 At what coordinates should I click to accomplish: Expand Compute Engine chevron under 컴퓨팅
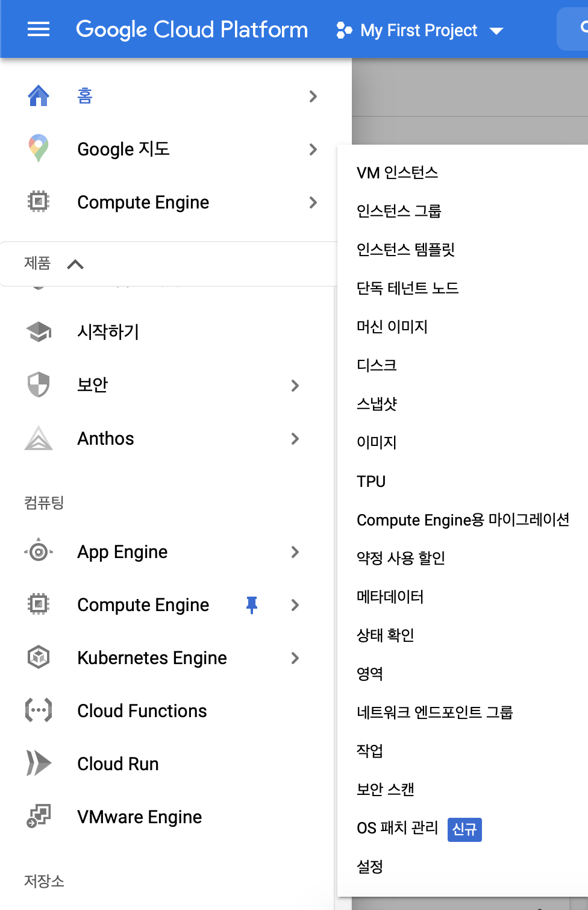click(x=295, y=605)
